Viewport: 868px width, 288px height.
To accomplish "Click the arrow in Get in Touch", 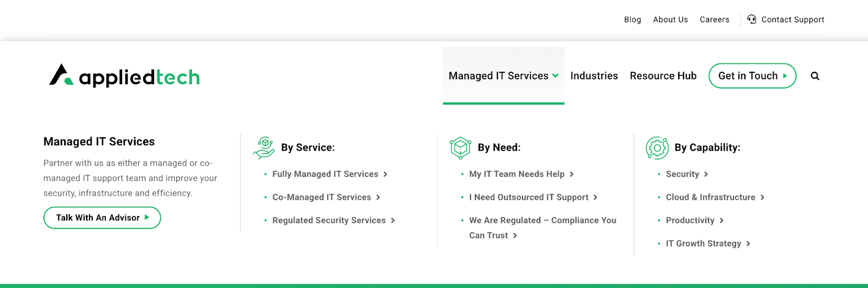I will click(785, 76).
